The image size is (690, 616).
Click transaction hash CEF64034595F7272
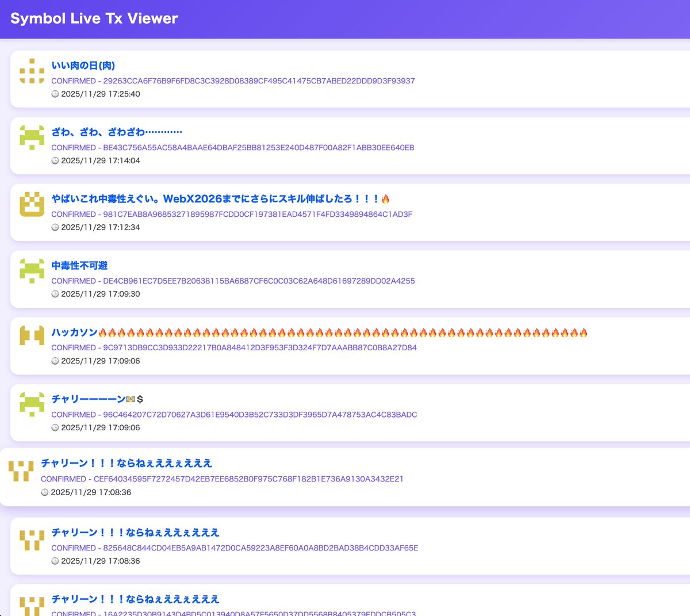click(248, 479)
